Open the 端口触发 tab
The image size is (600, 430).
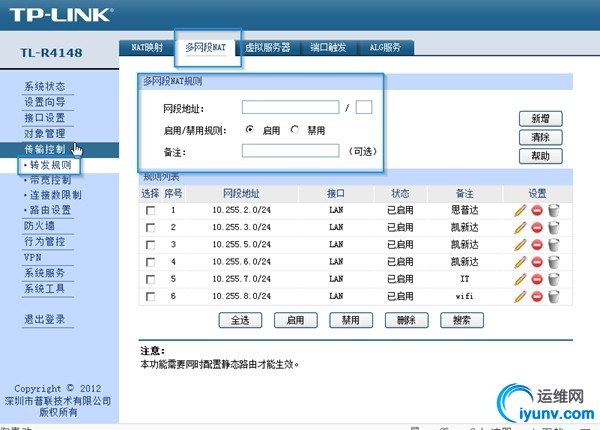pos(328,47)
